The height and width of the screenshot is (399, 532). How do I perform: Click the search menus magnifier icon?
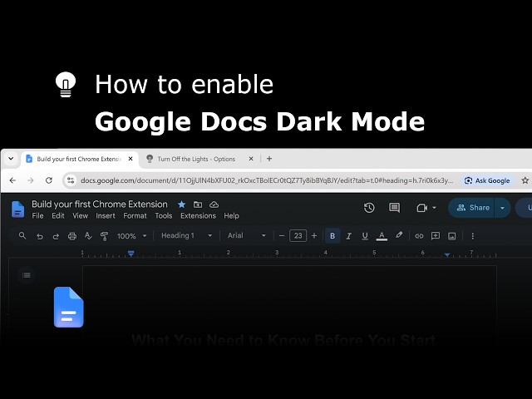[22, 235]
